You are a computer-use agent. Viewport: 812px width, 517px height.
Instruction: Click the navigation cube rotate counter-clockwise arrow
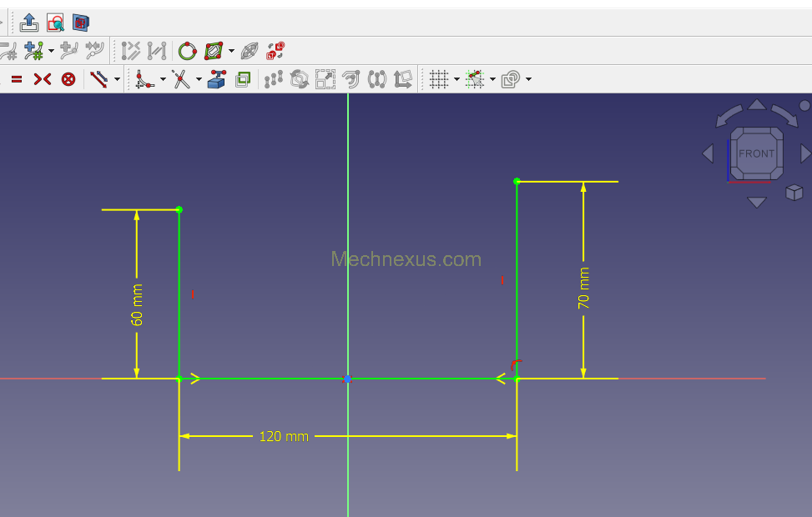pyautogui.click(x=729, y=115)
